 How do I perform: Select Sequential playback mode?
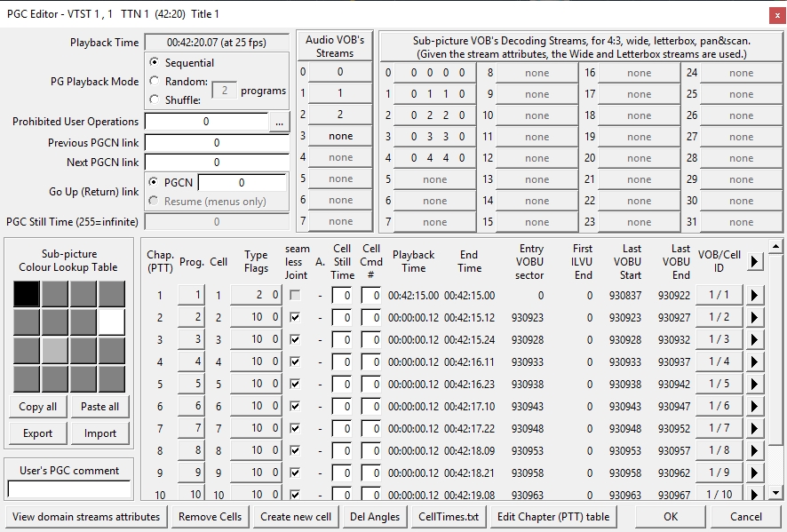[x=155, y=62]
